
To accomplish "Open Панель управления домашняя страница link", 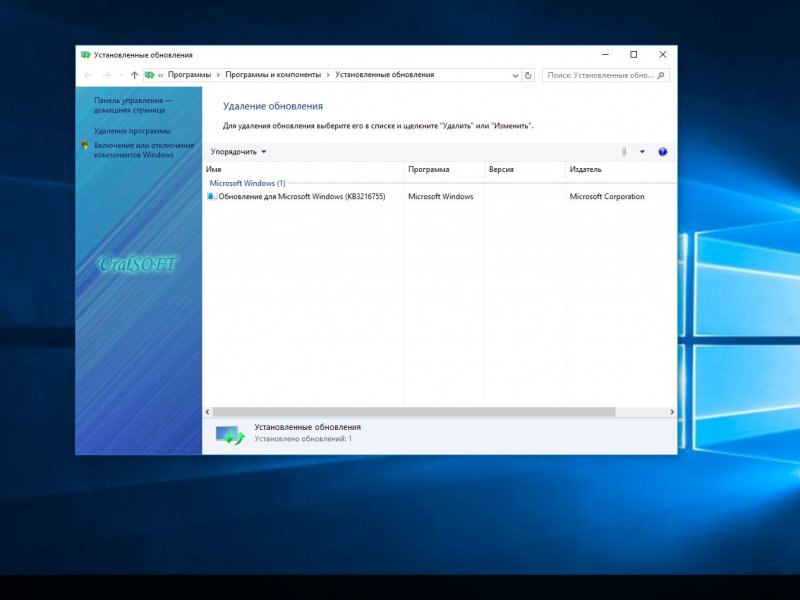I will click(x=133, y=105).
